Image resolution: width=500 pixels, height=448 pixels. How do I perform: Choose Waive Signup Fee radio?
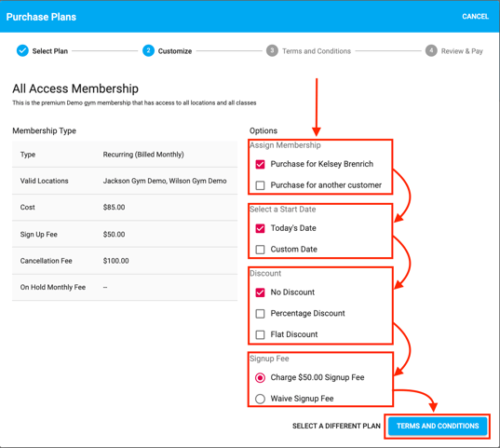click(260, 399)
